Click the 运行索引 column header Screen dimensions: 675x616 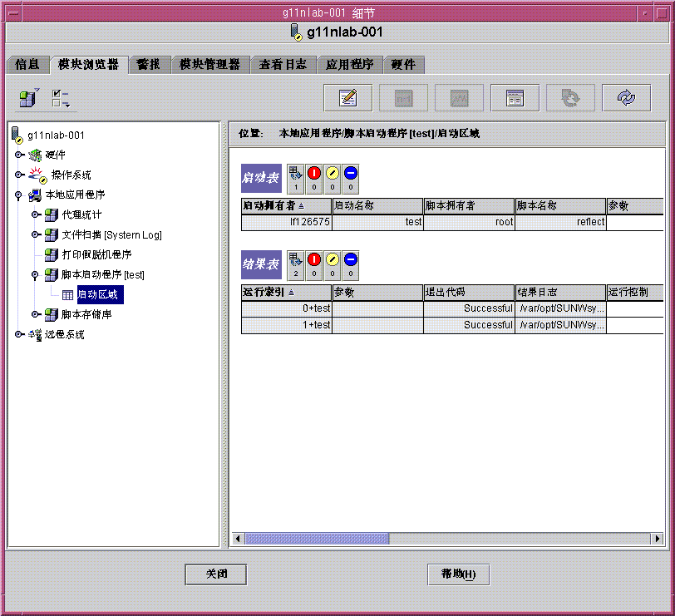[x=286, y=293]
